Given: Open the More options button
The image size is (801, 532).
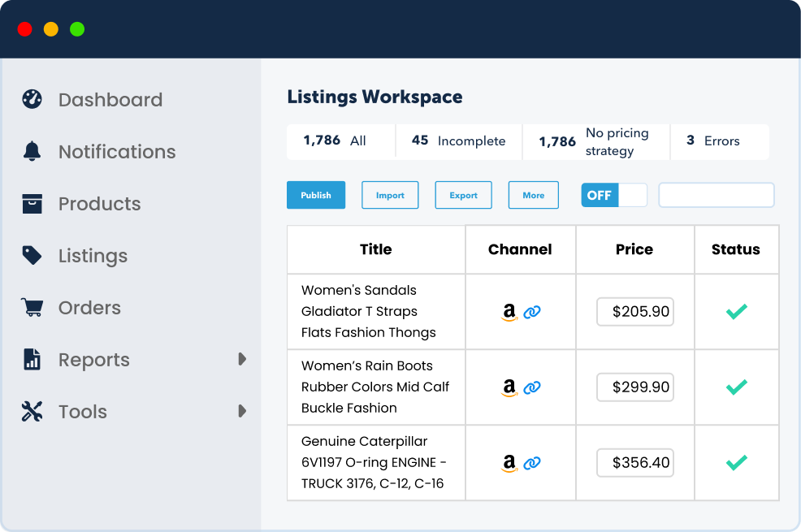Looking at the screenshot, I should pos(533,195).
